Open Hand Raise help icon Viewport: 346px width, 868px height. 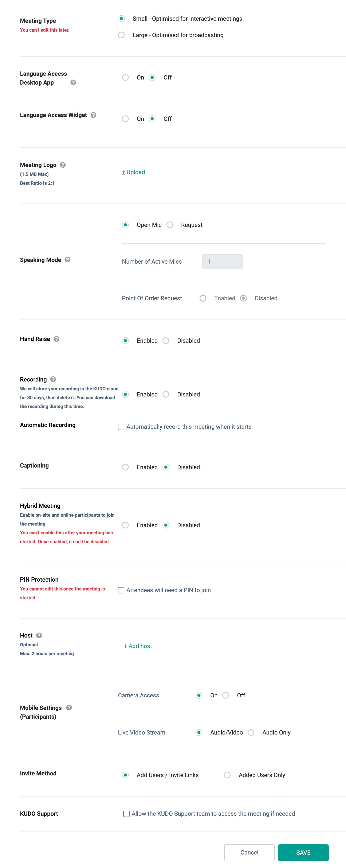[x=56, y=339]
